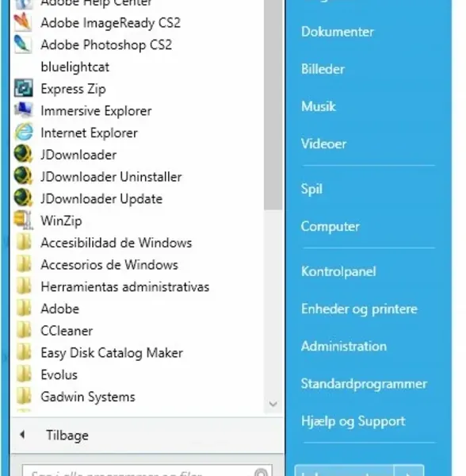This screenshot has width=466, height=476.
Task: Open Dokumenter from right pane
Action: [337, 32]
